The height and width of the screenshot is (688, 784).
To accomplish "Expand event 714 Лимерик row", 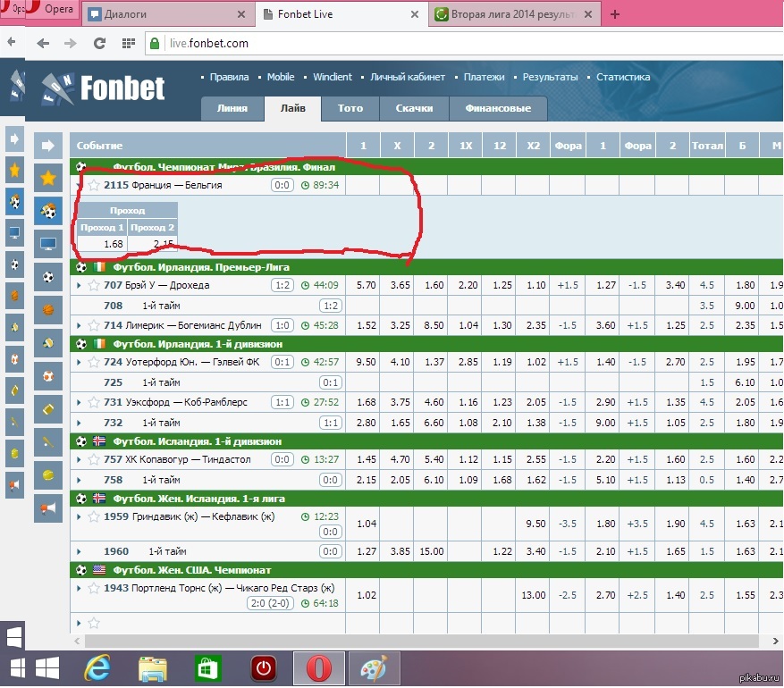I will pyautogui.click(x=79, y=326).
